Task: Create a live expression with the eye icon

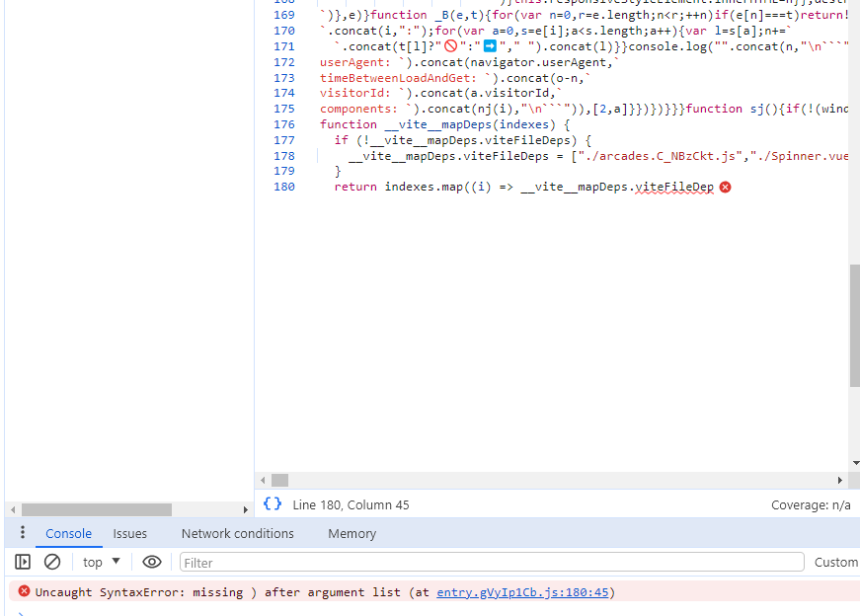Action: click(152, 562)
